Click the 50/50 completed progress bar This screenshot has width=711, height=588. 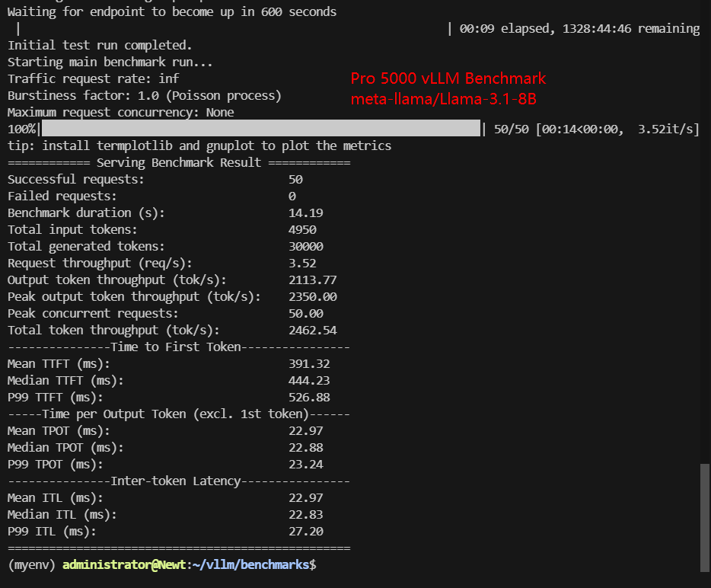point(261,129)
